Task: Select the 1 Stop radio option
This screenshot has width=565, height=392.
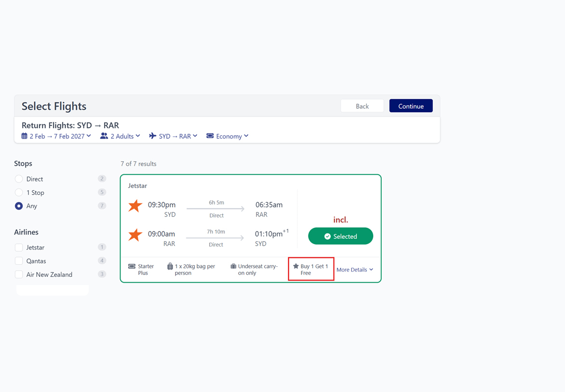Action: point(19,193)
